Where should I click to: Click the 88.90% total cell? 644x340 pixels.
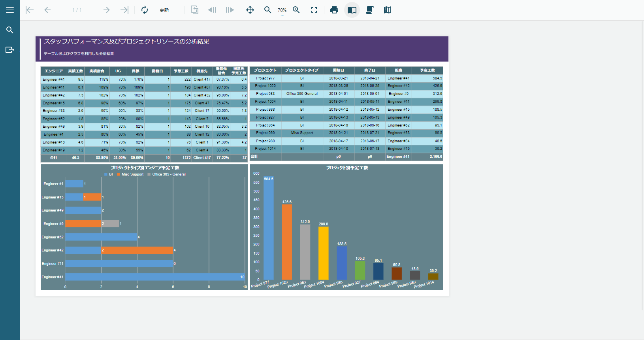[x=97, y=158]
